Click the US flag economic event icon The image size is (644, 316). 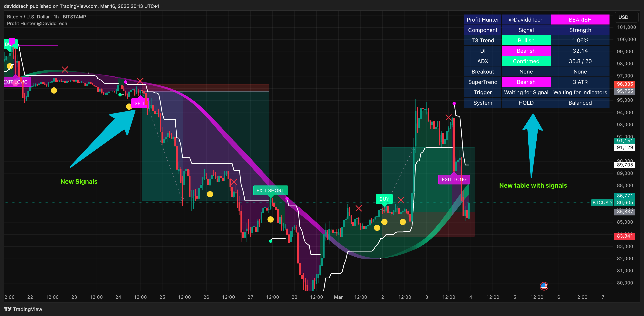(544, 286)
